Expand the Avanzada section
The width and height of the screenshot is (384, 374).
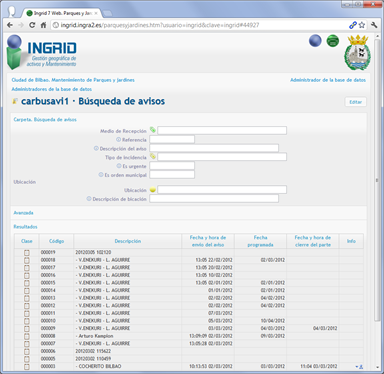(23, 213)
